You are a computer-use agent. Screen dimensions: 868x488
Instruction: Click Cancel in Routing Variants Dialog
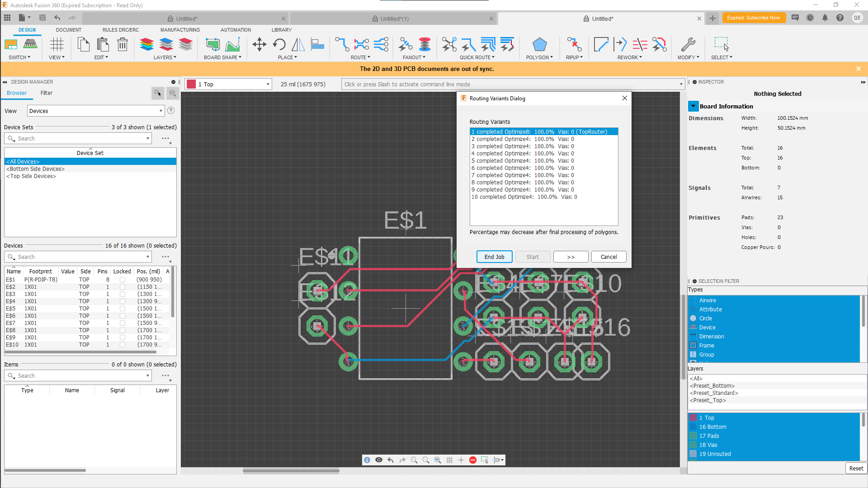609,256
